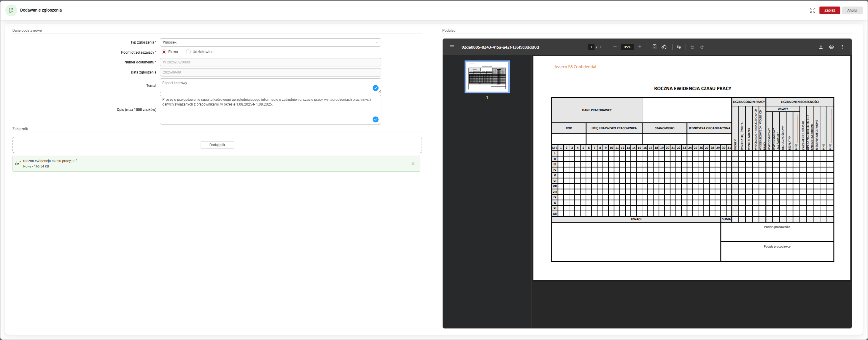Toggle the PDF viewer sidebar menu icon
This screenshot has height=340, width=868.
tap(452, 47)
